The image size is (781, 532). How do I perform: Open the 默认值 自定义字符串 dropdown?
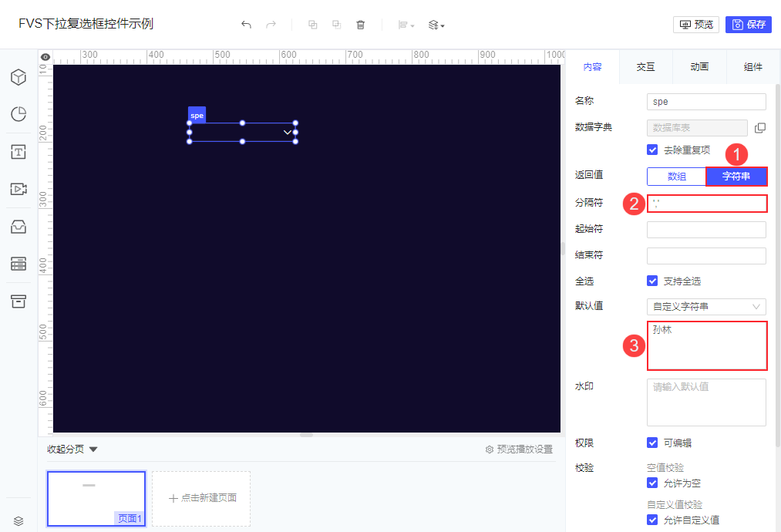click(x=706, y=307)
